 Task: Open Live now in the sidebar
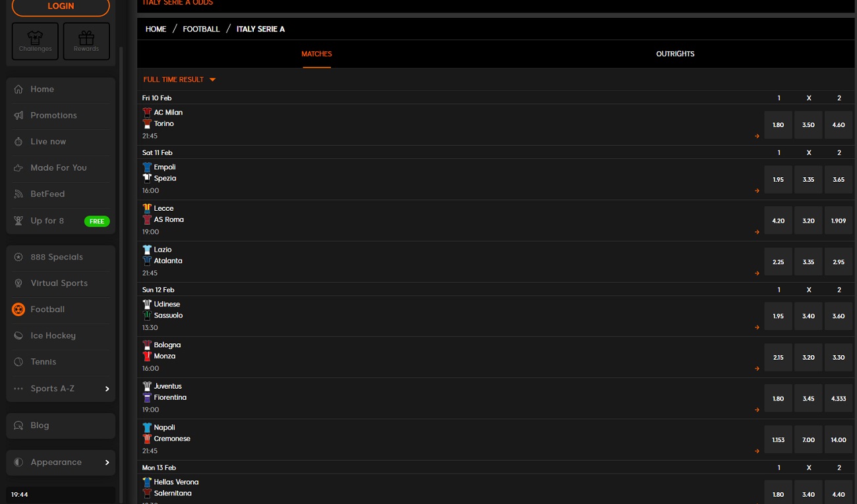tap(61, 142)
